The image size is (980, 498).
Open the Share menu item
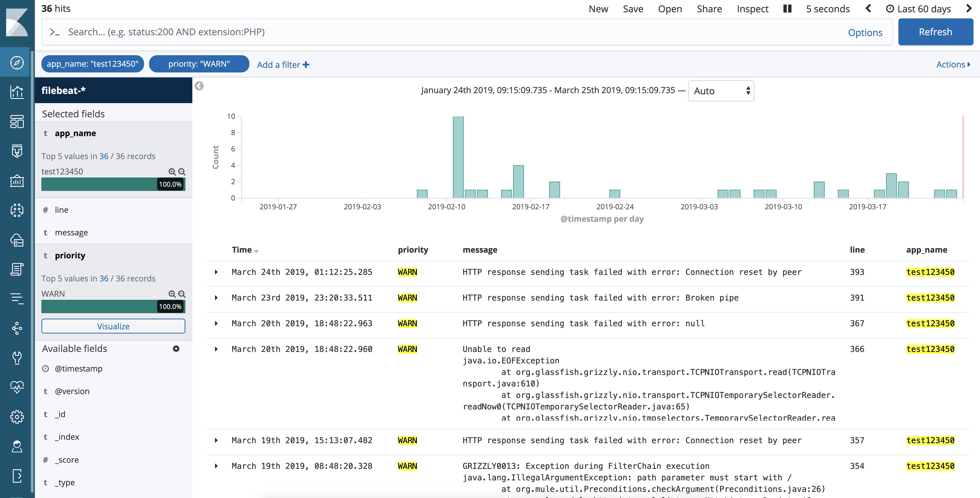(x=709, y=9)
